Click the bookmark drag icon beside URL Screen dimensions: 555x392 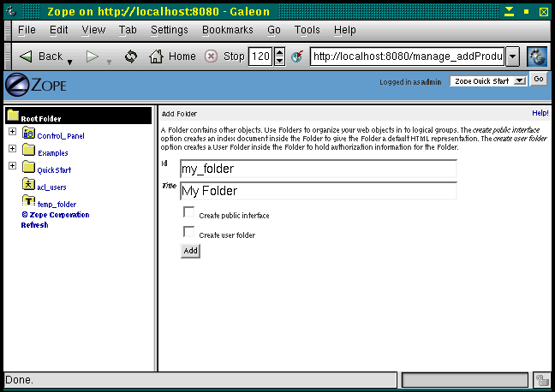click(x=297, y=56)
